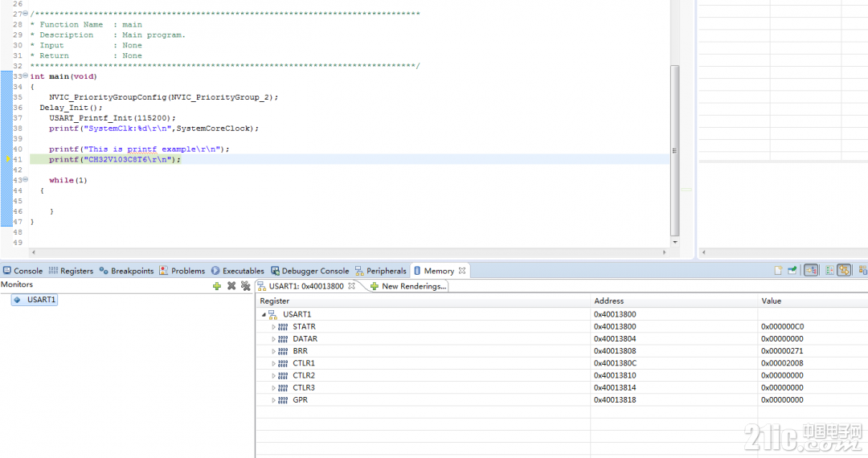Switch to the Peripherals tab
This screenshot has height=458, width=868.
(381, 271)
